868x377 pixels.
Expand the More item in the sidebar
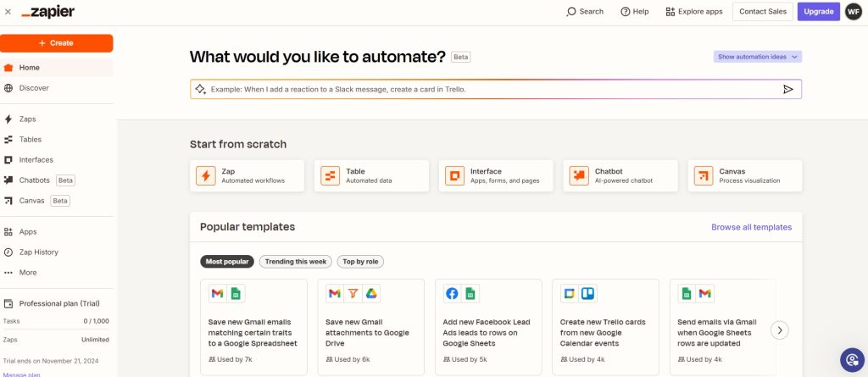point(28,273)
